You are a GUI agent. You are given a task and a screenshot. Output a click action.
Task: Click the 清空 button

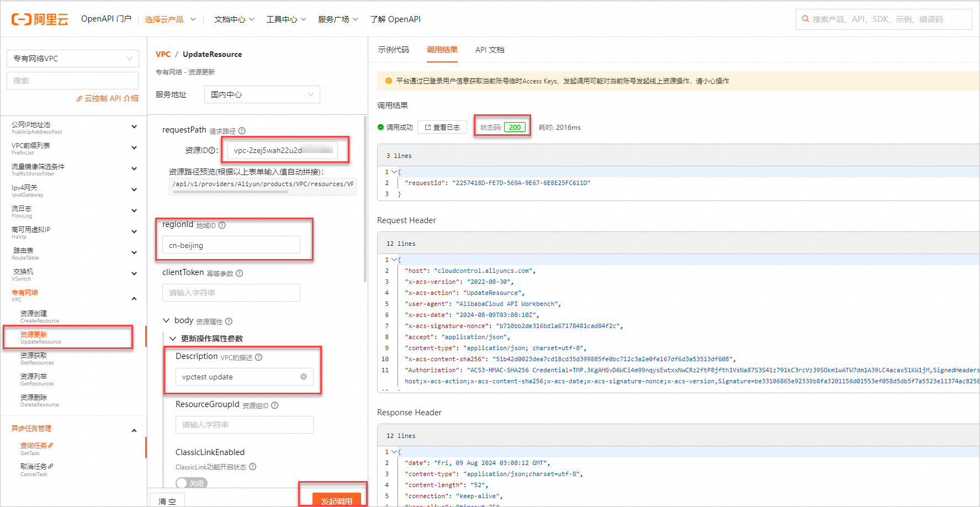tap(167, 500)
